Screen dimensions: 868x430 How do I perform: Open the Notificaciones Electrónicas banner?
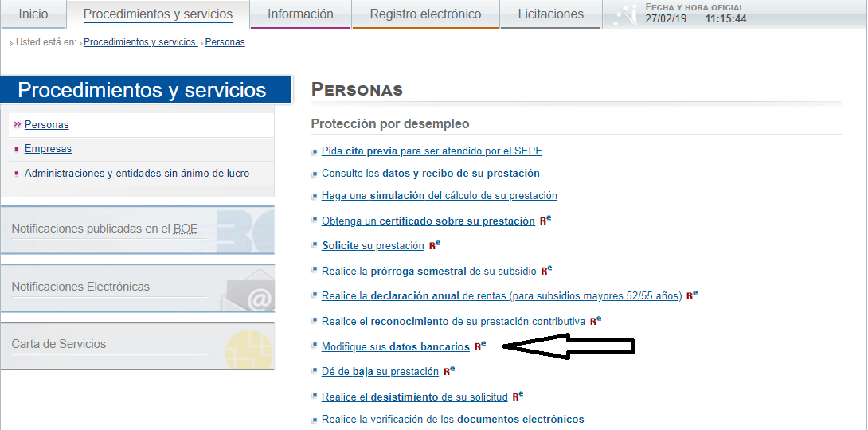(137, 287)
